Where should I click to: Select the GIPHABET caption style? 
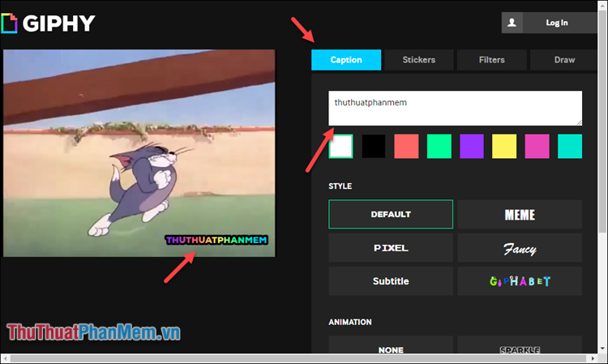tap(520, 281)
